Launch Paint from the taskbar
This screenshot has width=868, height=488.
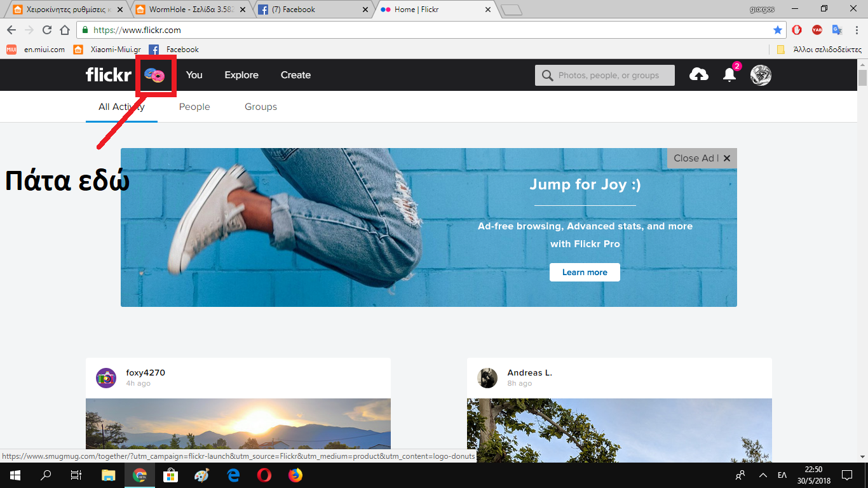(201, 475)
